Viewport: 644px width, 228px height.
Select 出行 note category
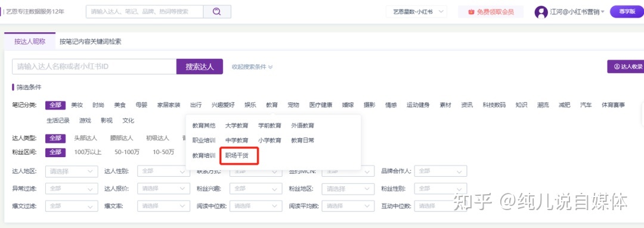click(x=196, y=105)
